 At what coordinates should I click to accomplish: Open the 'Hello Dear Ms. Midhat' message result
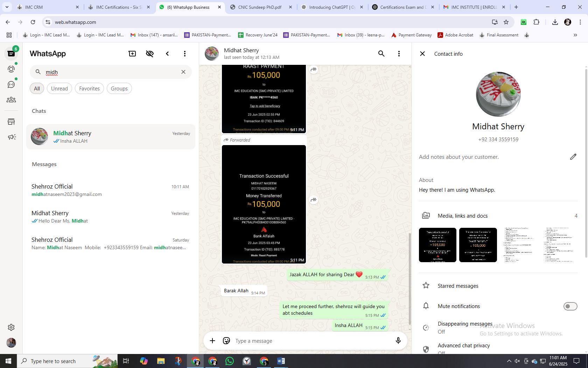[x=110, y=217]
